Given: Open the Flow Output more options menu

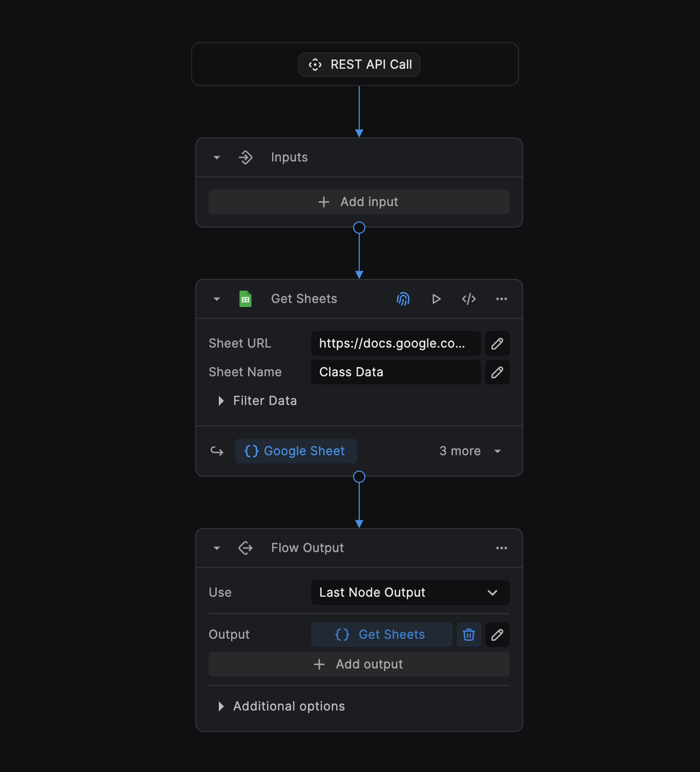Looking at the screenshot, I should coord(502,548).
